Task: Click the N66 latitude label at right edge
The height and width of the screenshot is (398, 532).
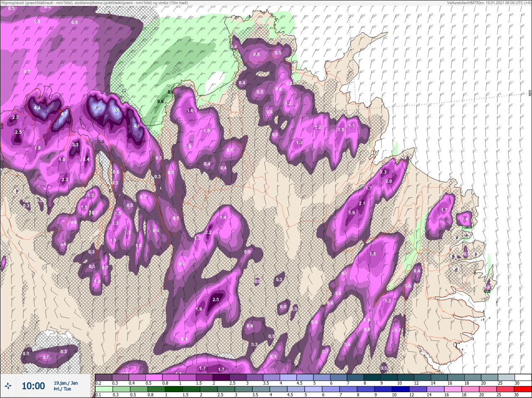Action: coord(530,93)
